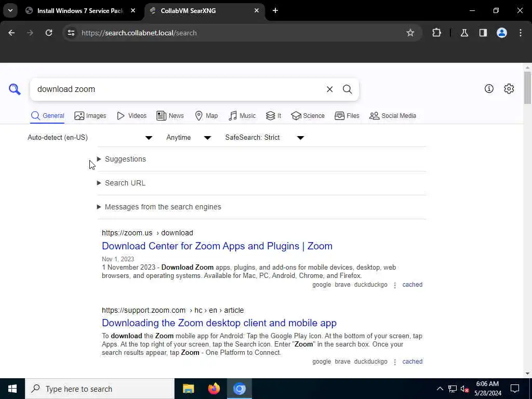Focus the download zoom search field
The image size is (532, 399).
(178, 89)
